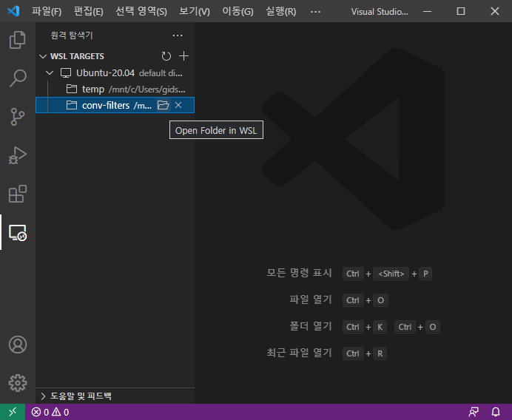Open Remote Explorer more actions ellipsis
512x420 pixels.
pos(178,35)
